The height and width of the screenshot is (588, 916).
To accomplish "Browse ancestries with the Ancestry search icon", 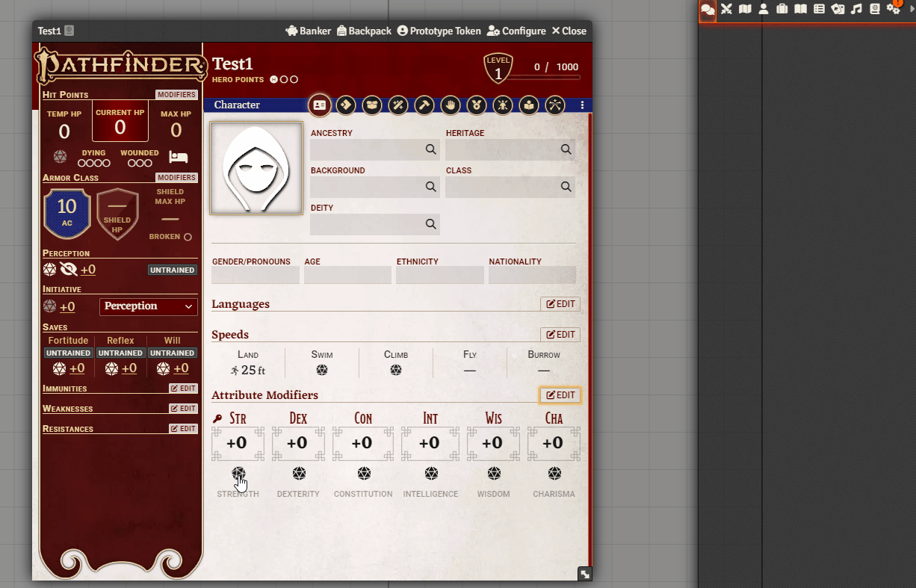I will 431,149.
